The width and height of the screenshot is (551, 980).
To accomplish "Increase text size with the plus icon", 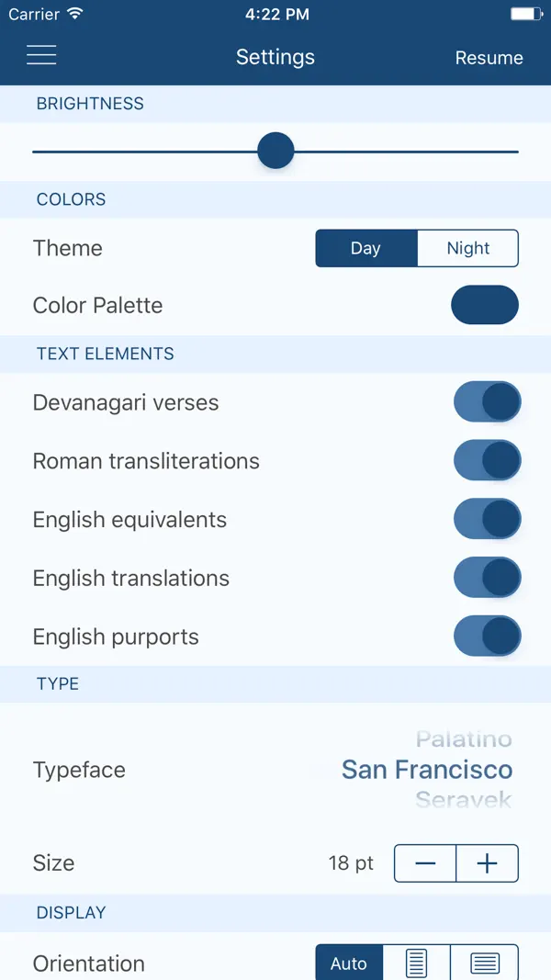I will click(487, 862).
